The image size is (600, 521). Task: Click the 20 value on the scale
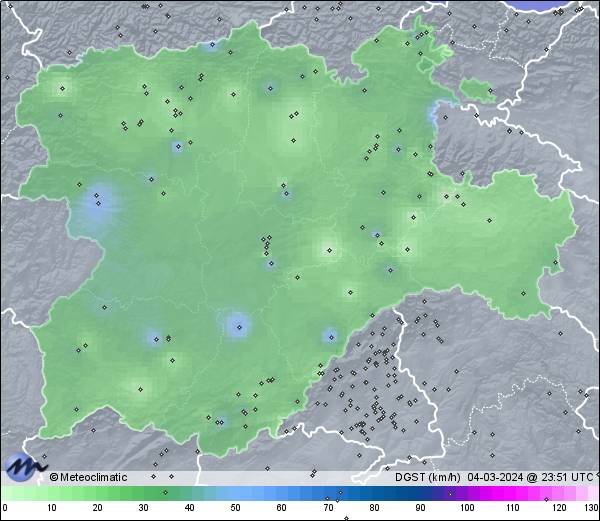pyautogui.click(x=98, y=508)
